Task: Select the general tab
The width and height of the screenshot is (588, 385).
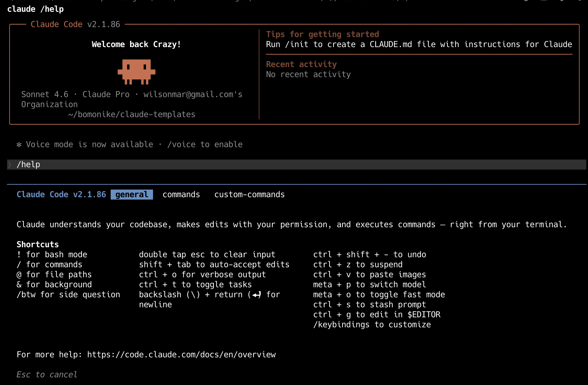Action: (x=132, y=195)
